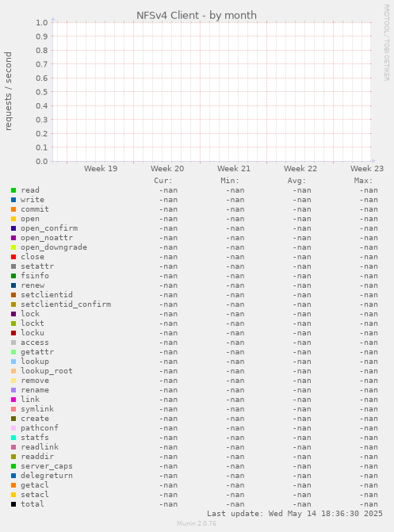The height and width of the screenshot is (532, 394).
Task: Click the blue write legend swatch
Action: (x=13, y=200)
